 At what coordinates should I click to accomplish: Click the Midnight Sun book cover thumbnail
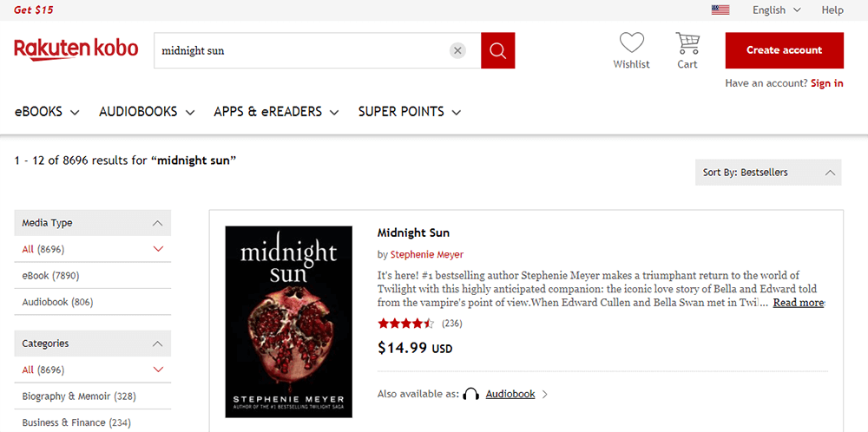(288, 321)
